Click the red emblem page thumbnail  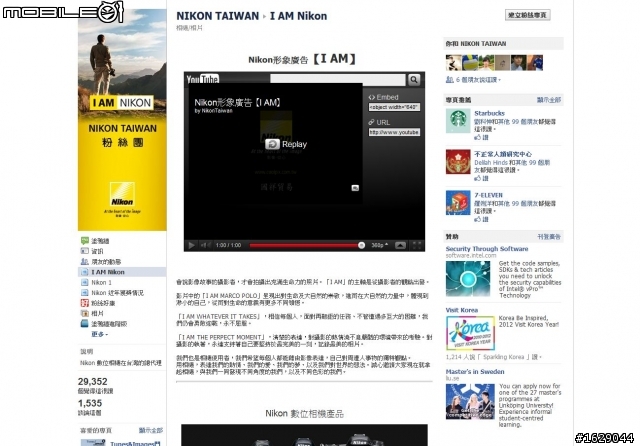click(458, 162)
